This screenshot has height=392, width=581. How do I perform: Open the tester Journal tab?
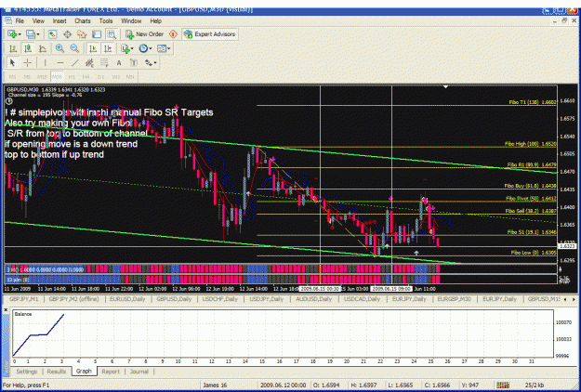(139, 372)
